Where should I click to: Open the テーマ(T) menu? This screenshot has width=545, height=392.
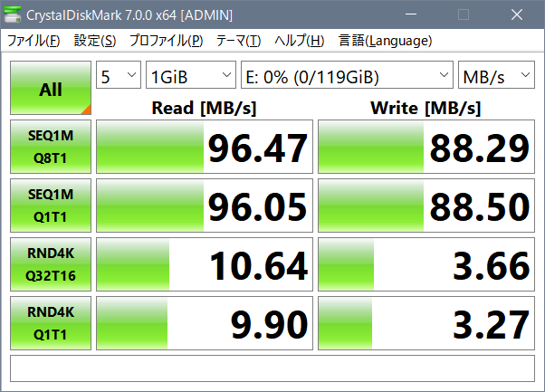238,41
